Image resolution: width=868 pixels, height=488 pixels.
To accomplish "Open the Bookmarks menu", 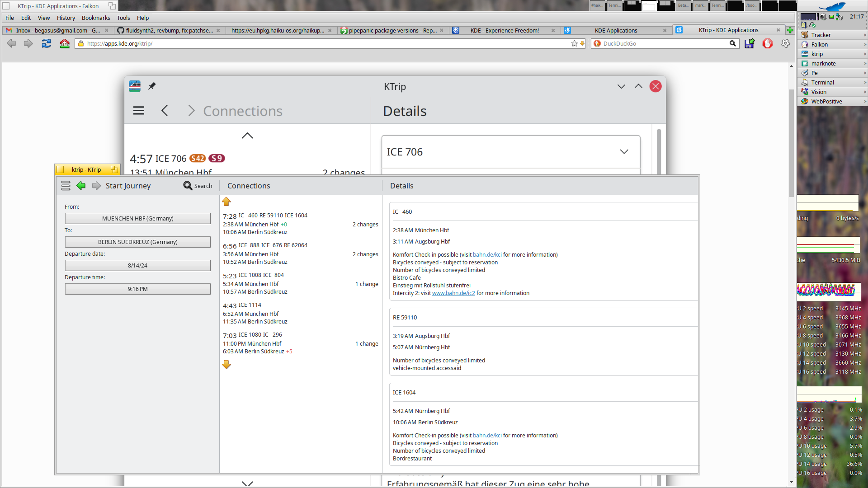I will tap(96, 18).
